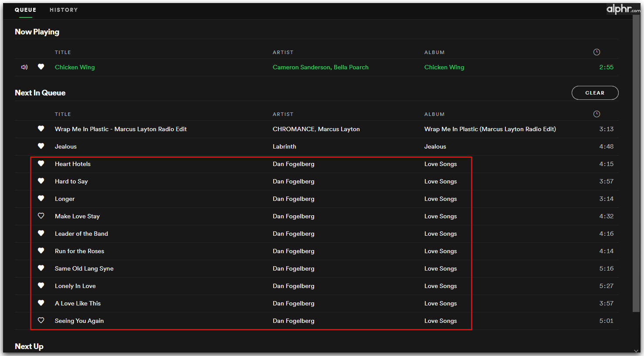Click the heart icon beside Same Old Lang Syne

pyautogui.click(x=41, y=268)
